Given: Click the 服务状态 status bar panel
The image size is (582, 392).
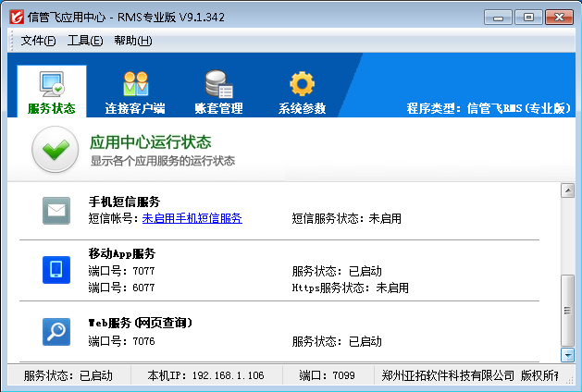Looking at the screenshot, I should (x=68, y=376).
